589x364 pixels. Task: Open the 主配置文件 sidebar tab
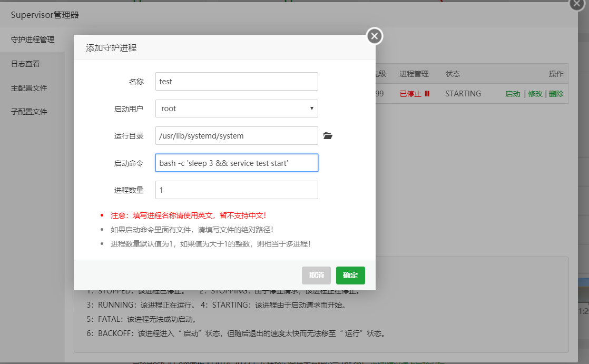(32, 88)
